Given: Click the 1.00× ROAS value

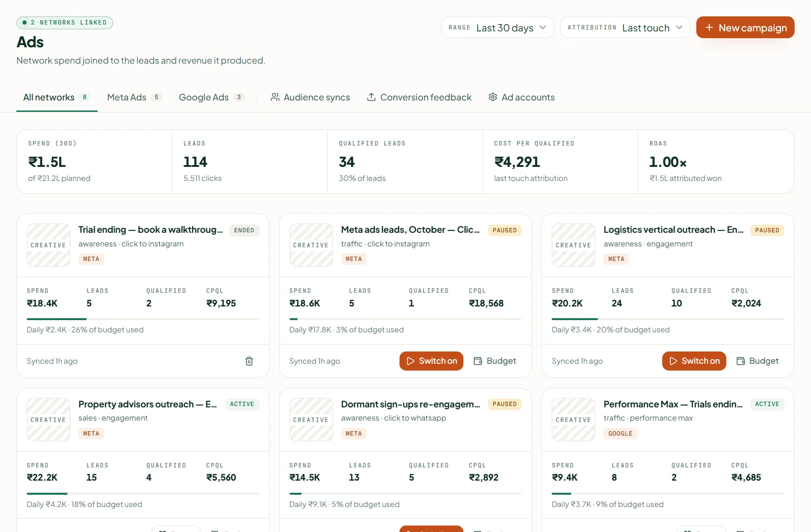Looking at the screenshot, I should [668, 162].
